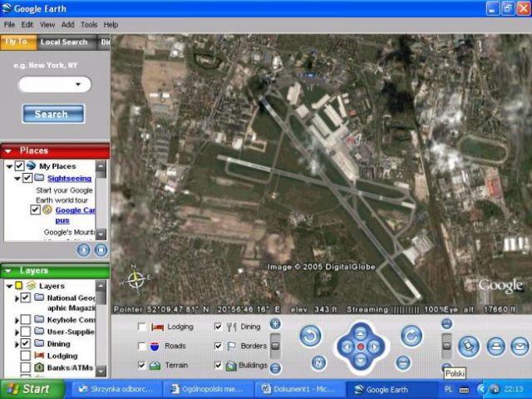Move view up with navigation pad arrow

(361, 332)
